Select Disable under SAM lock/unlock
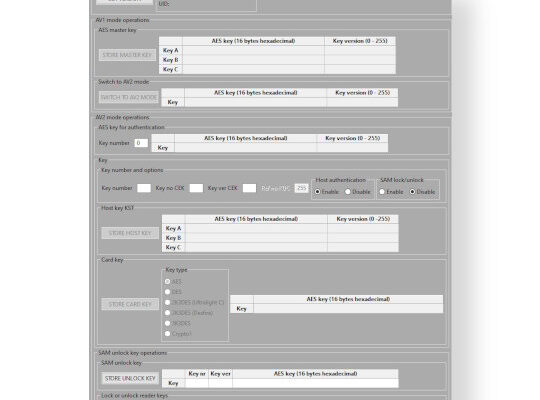This screenshot has width=540, height=400. tap(412, 192)
